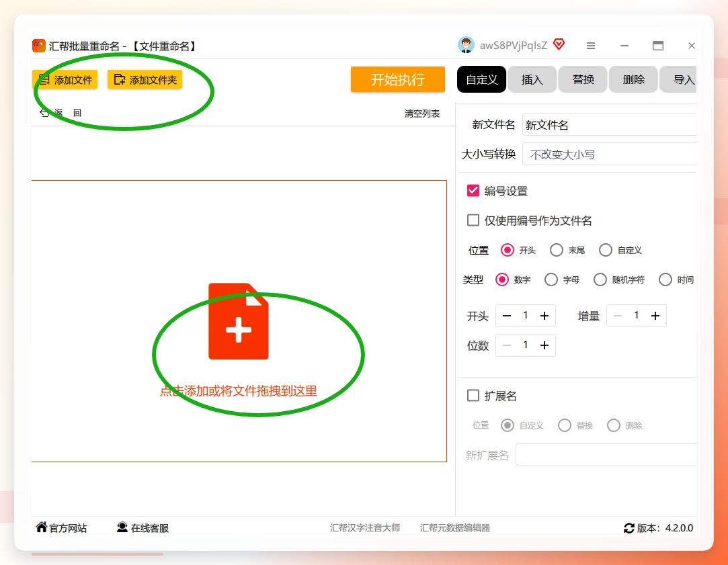Enable 仅使用编号作为文件名 checkbox
Image resolution: width=728 pixels, height=565 pixels.
click(x=473, y=220)
